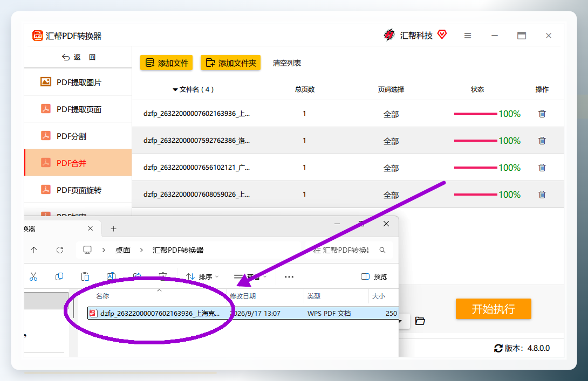
Task: Click the Cut scissors icon in File Explorer
Action: pos(33,276)
